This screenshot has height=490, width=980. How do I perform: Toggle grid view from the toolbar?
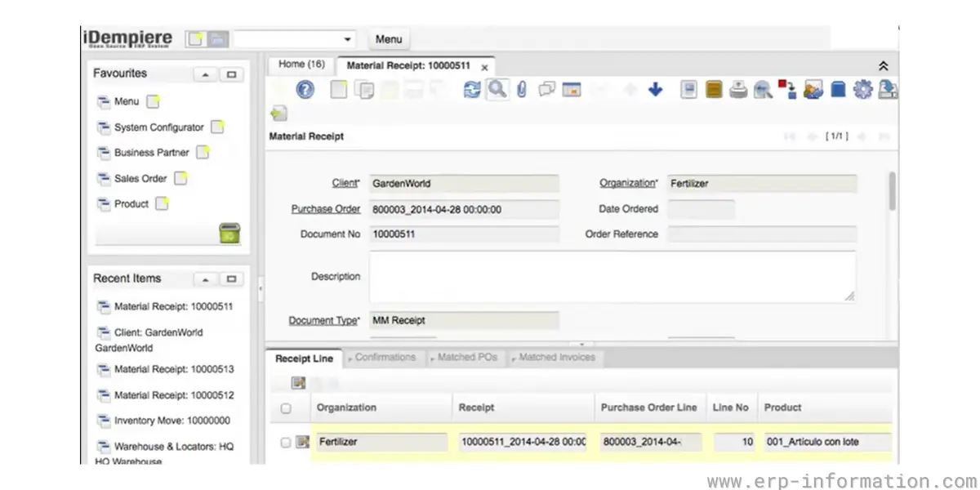(571, 90)
